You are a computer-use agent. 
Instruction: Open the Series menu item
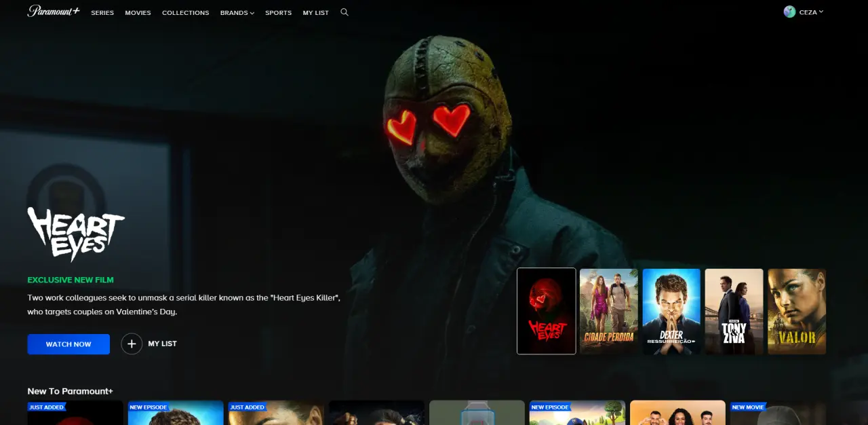(x=102, y=13)
